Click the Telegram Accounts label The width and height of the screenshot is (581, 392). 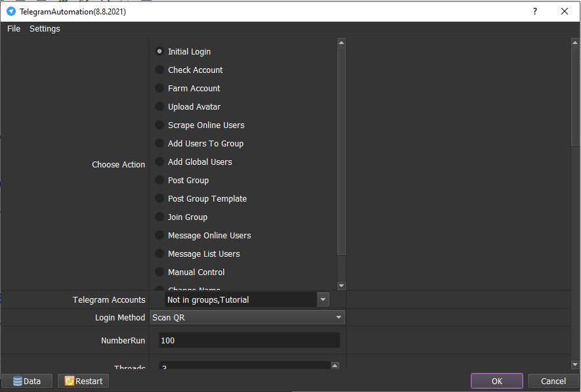pyautogui.click(x=109, y=299)
